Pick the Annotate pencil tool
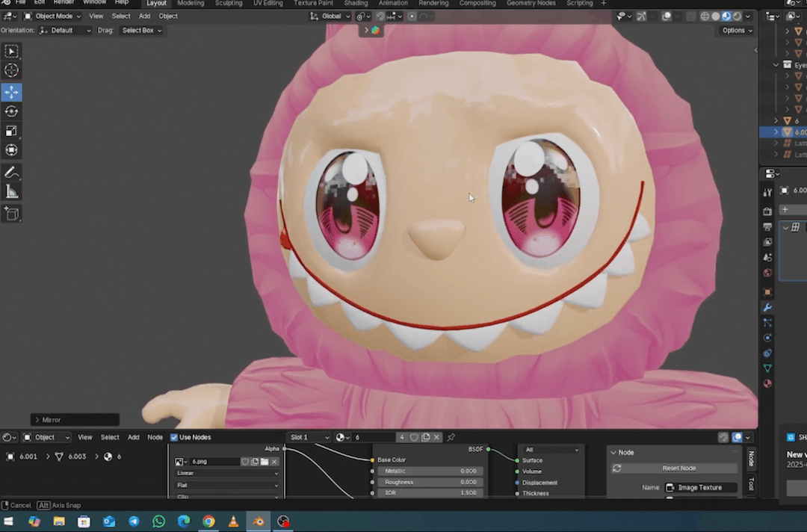 12,173
